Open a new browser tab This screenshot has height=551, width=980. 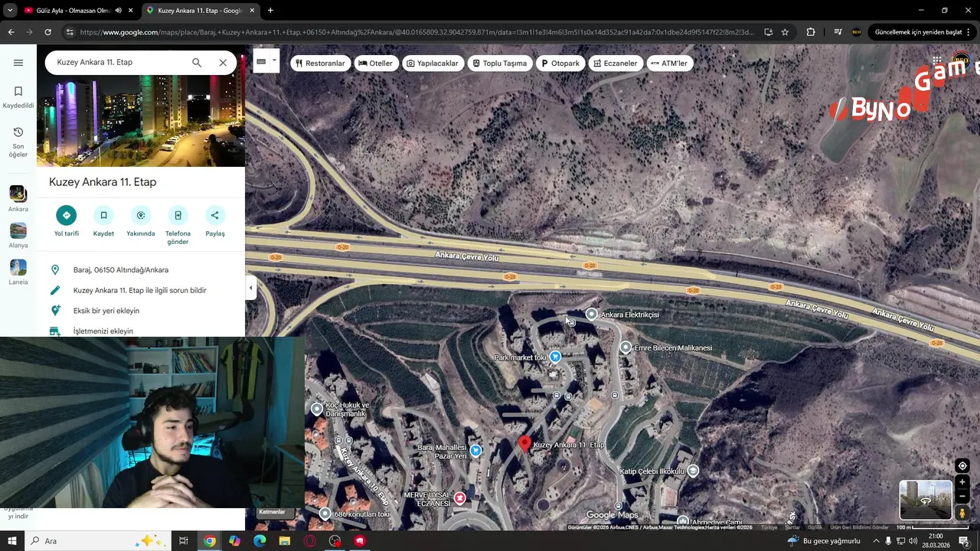(x=270, y=11)
